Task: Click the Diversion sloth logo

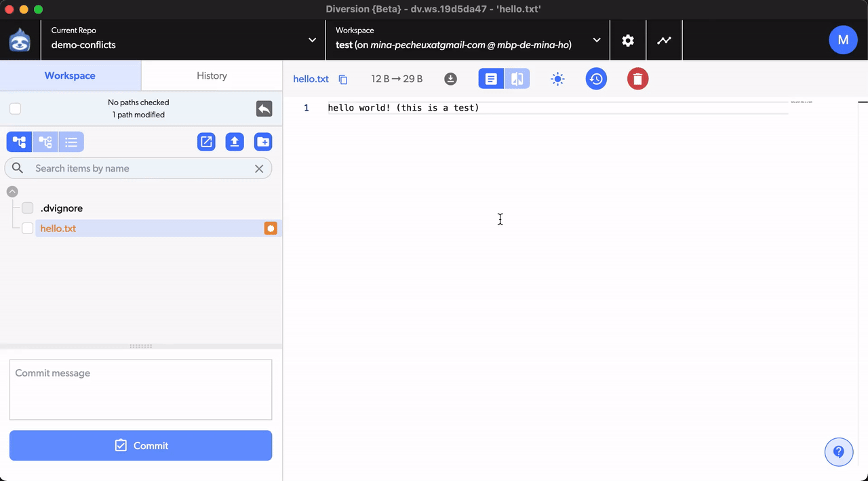Action: click(20, 40)
